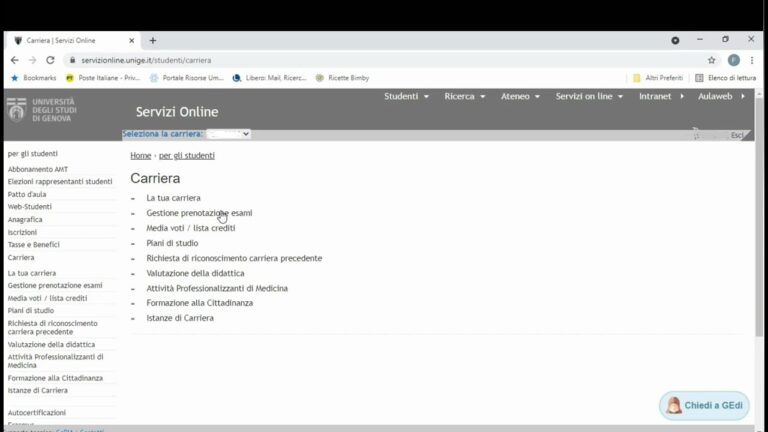Open Seleziona la carriera dropdown
This screenshot has width=768, height=432.
(x=228, y=134)
